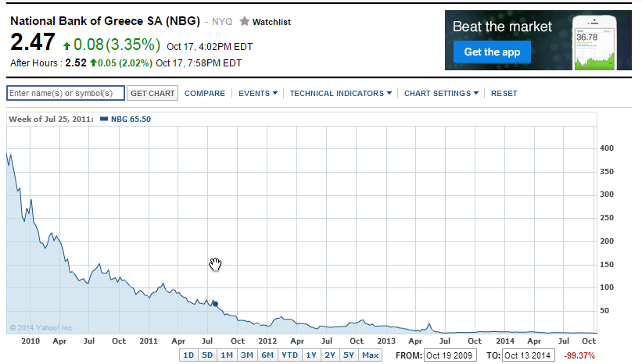Click the Watchlist star icon
This screenshot has height=364, width=642.
tap(245, 21)
